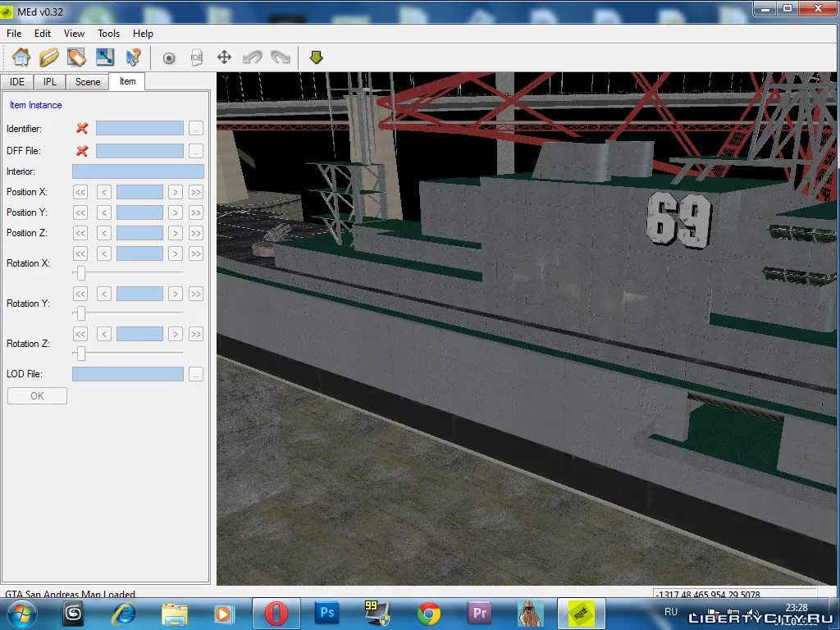This screenshot has width=840, height=630.
Task: Click Position X small decrease < button
Action: 104,192
